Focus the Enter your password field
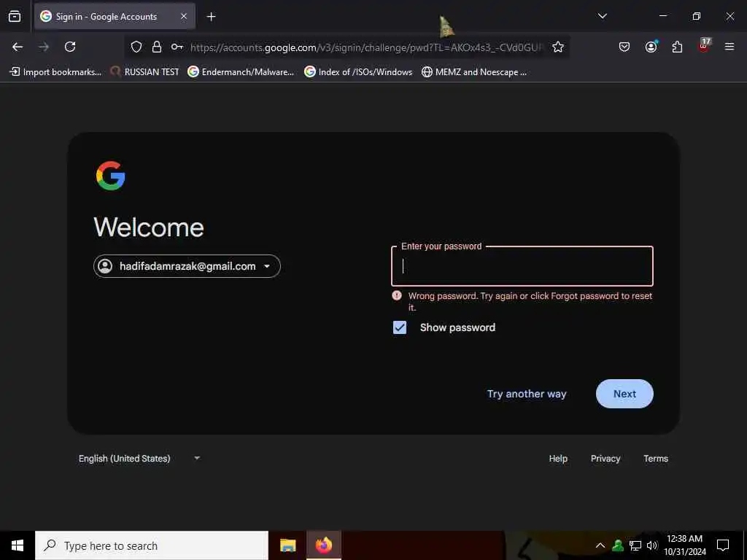747x560 pixels. point(522,266)
